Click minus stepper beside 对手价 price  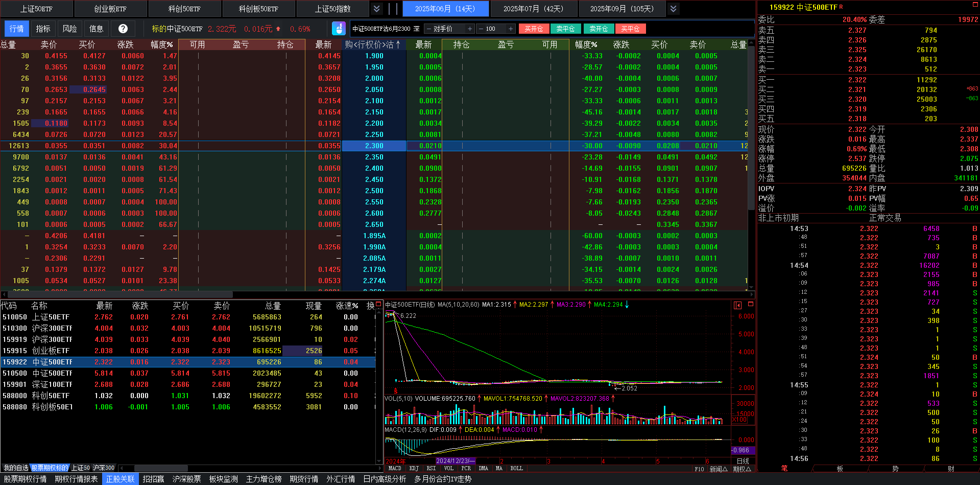tap(428, 29)
